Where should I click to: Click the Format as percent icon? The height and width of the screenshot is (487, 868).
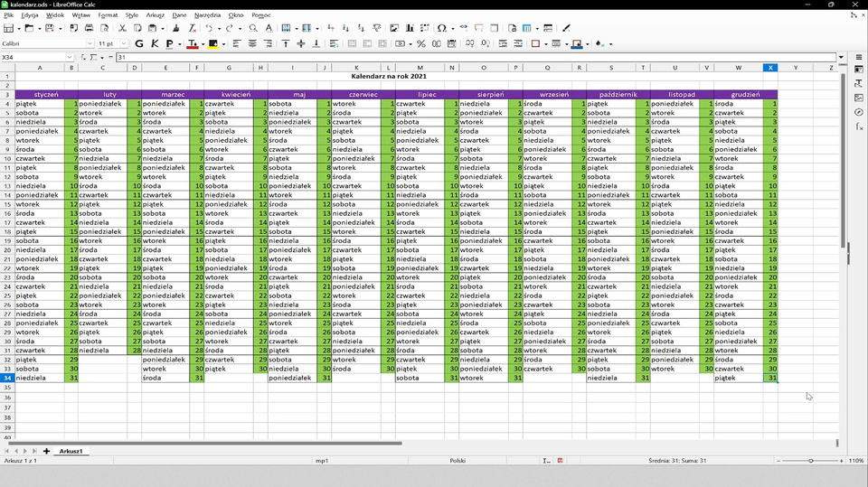[x=421, y=43]
